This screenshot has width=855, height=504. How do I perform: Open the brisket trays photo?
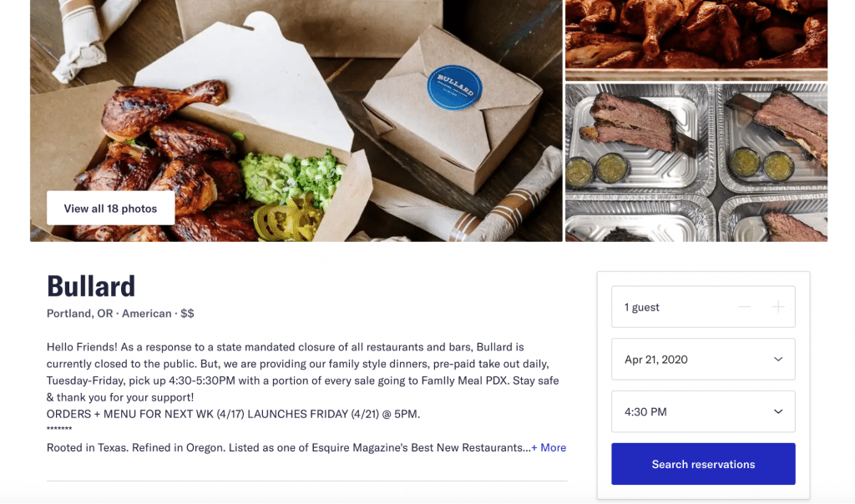pos(696,163)
